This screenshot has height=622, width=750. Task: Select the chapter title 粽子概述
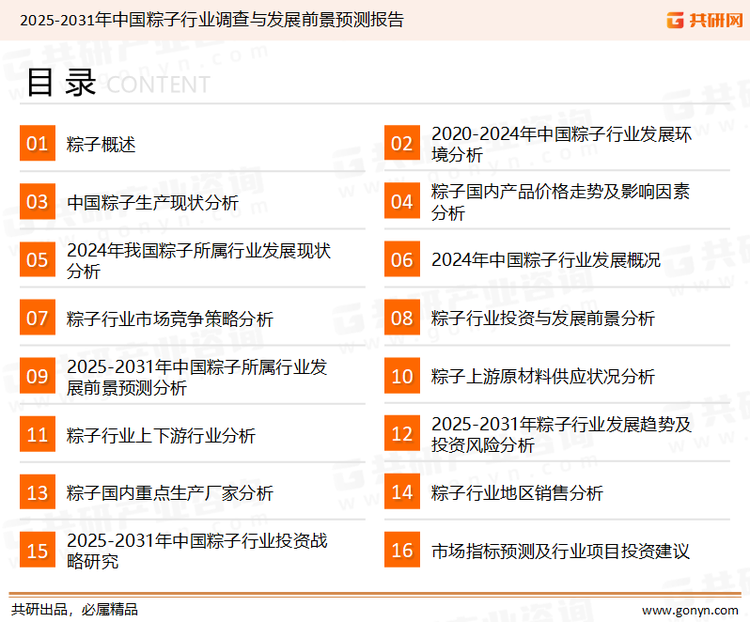click(101, 144)
